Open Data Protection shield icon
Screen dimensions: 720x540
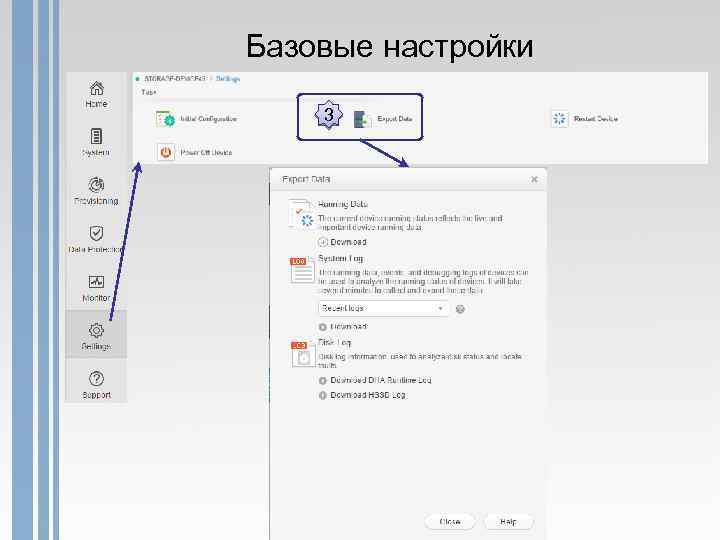click(96, 233)
